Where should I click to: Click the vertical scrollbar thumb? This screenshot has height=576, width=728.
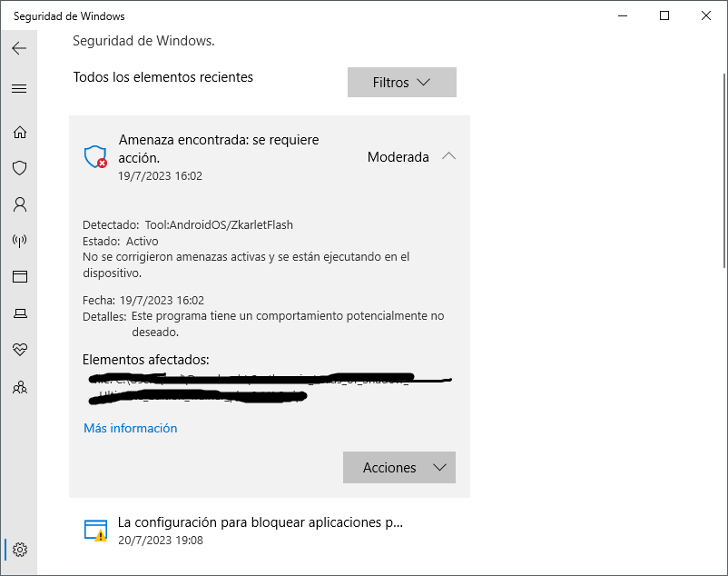pyautogui.click(x=724, y=171)
